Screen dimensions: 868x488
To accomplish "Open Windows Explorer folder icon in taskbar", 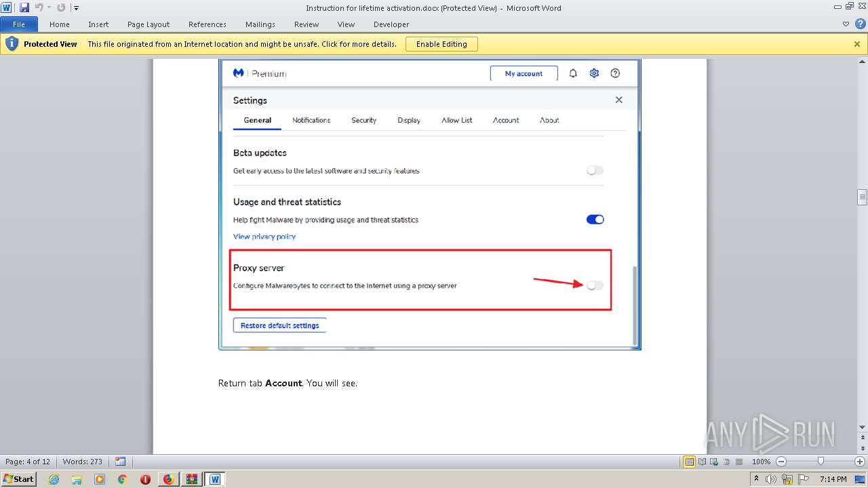I will pyautogui.click(x=77, y=479).
